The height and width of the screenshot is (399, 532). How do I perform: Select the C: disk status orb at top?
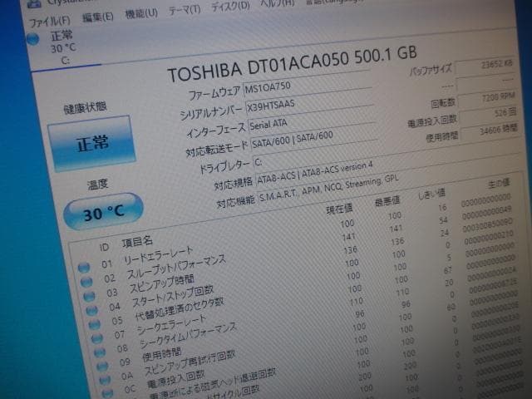coord(33,39)
